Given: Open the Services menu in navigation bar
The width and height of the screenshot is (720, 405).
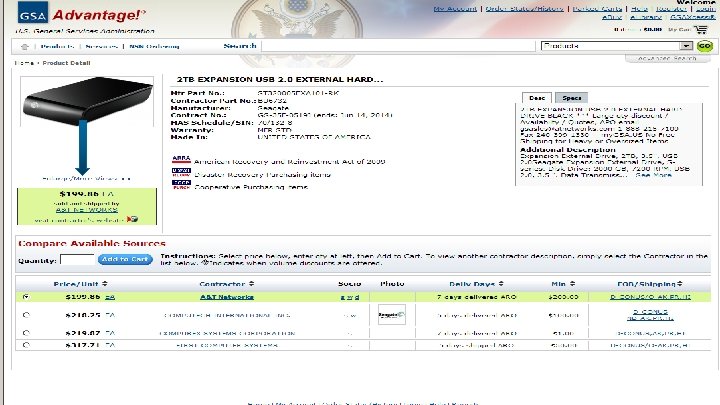Looking at the screenshot, I should [x=101, y=46].
